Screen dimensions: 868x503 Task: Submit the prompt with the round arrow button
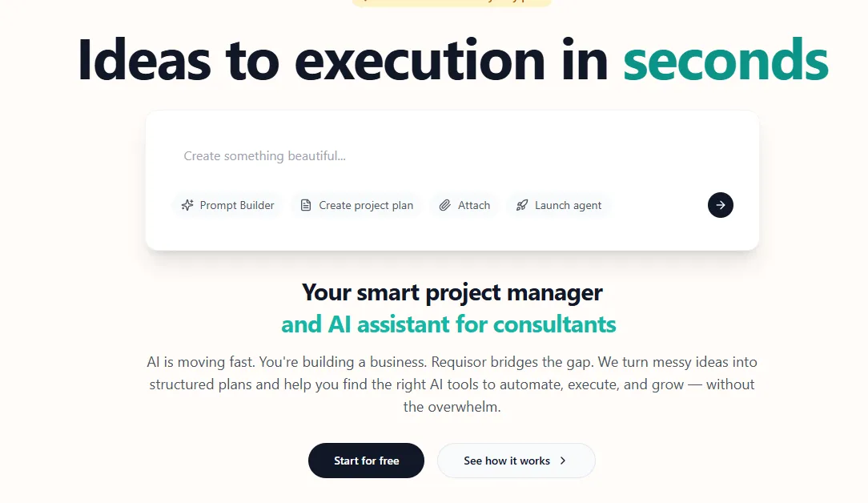point(720,205)
